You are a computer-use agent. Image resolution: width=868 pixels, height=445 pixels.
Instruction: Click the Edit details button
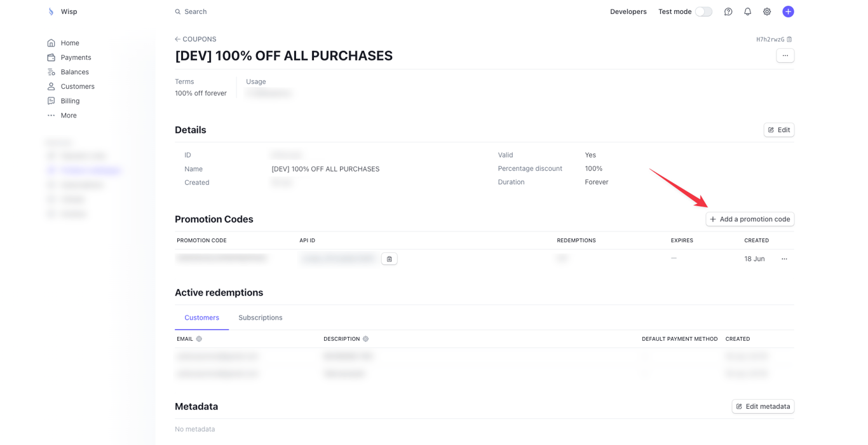click(778, 130)
